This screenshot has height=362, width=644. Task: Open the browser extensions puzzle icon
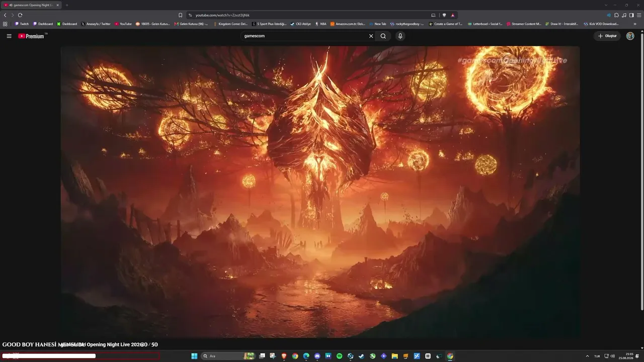point(616,15)
